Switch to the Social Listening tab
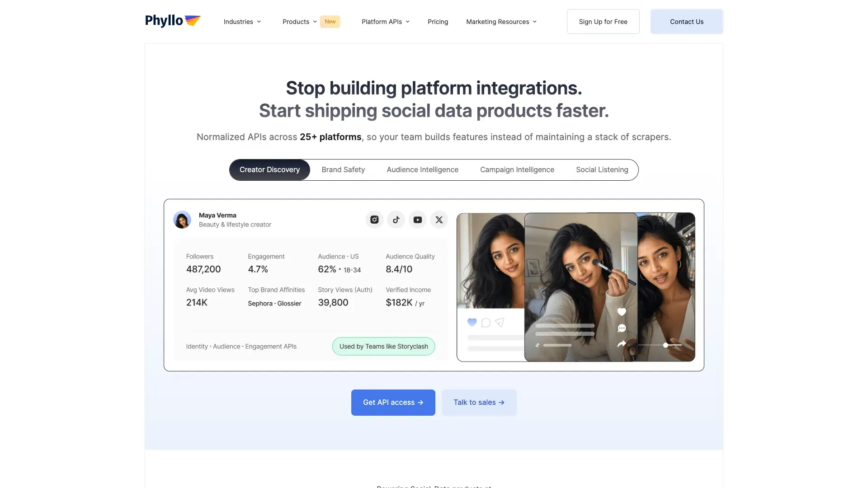868x488 pixels. pyautogui.click(x=602, y=170)
